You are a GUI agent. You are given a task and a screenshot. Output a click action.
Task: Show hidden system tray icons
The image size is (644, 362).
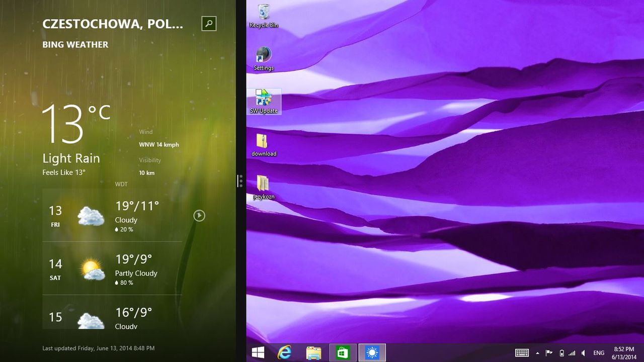tap(538, 353)
